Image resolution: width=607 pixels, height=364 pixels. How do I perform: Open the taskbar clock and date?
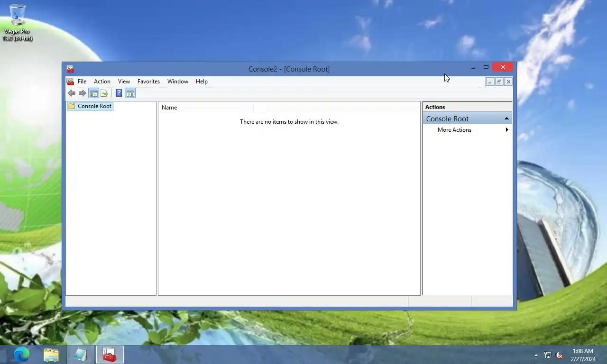coord(583,355)
